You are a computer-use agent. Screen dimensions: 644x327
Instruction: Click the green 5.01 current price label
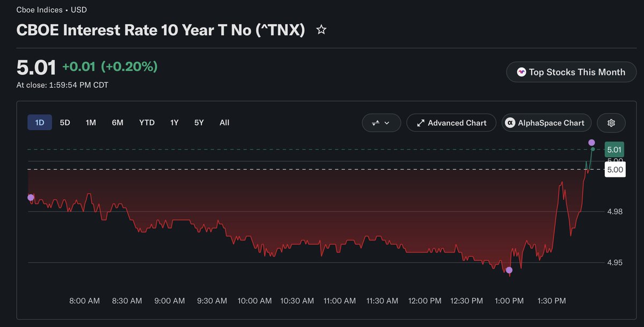pyautogui.click(x=615, y=150)
